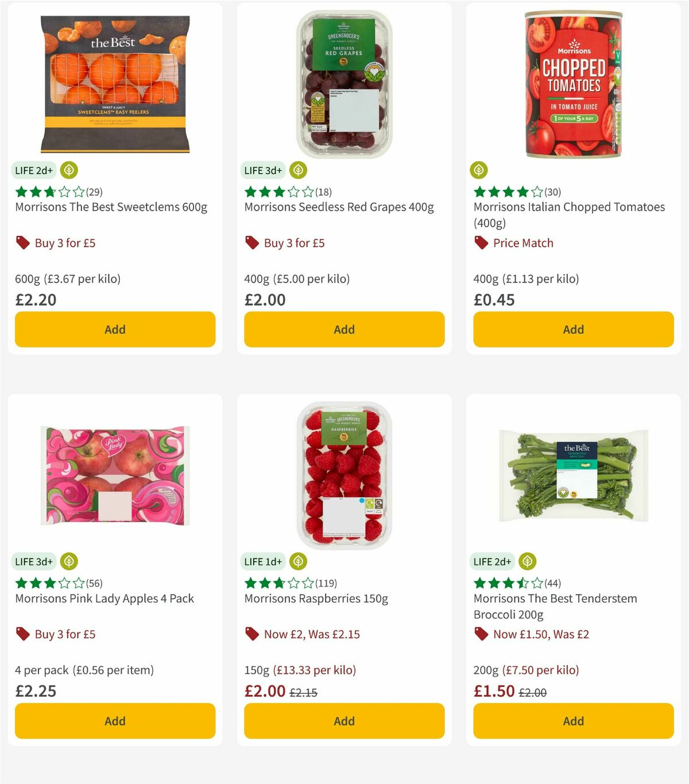Add Seedless Red Grapes to basket
The width and height of the screenshot is (689, 784).
click(344, 329)
